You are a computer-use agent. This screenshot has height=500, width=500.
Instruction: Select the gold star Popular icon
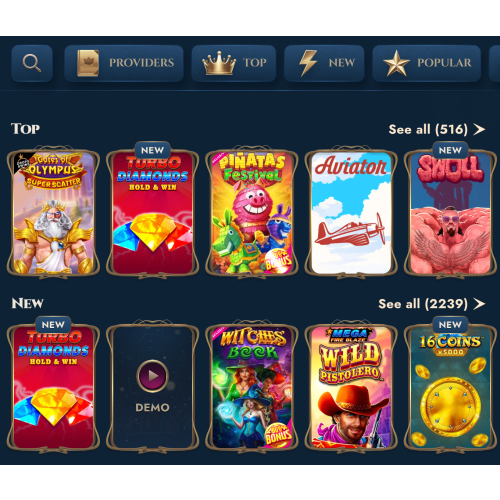(x=396, y=63)
